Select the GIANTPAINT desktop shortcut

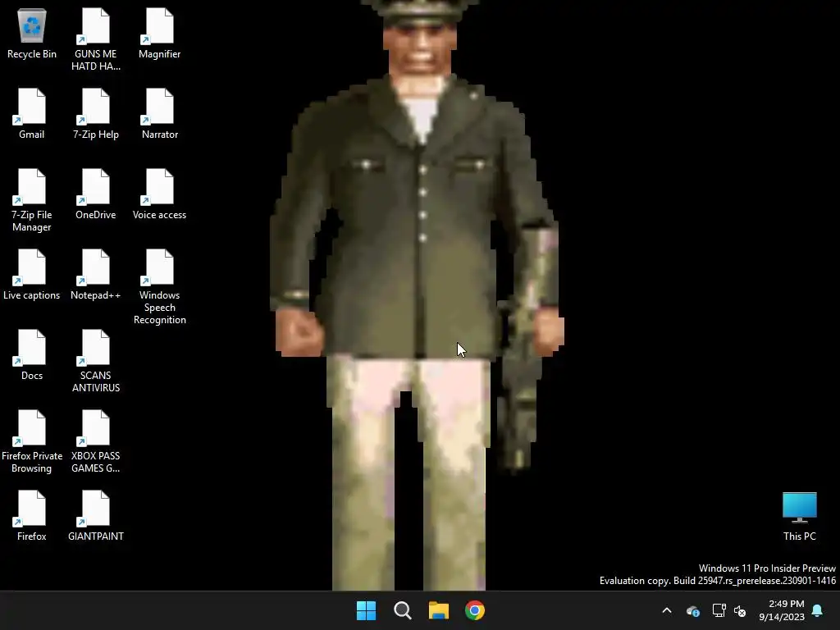(96, 516)
